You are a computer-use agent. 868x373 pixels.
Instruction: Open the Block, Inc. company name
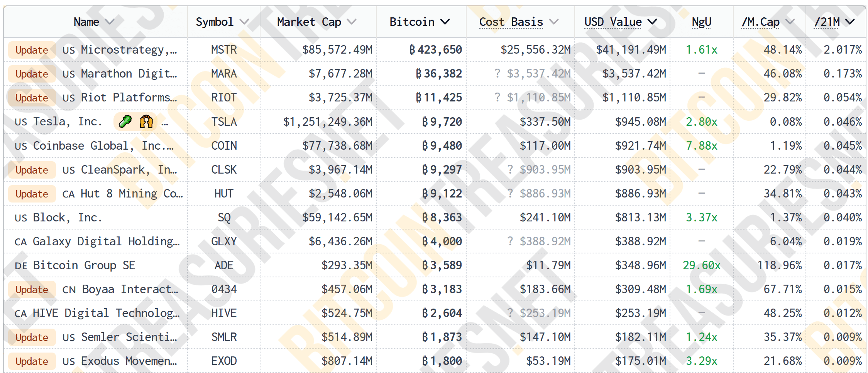point(68,218)
